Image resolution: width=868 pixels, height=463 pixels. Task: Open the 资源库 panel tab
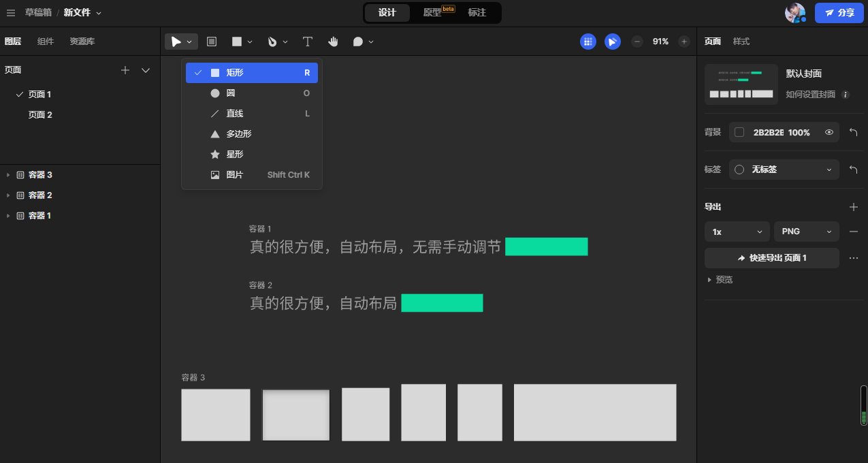[82, 42]
